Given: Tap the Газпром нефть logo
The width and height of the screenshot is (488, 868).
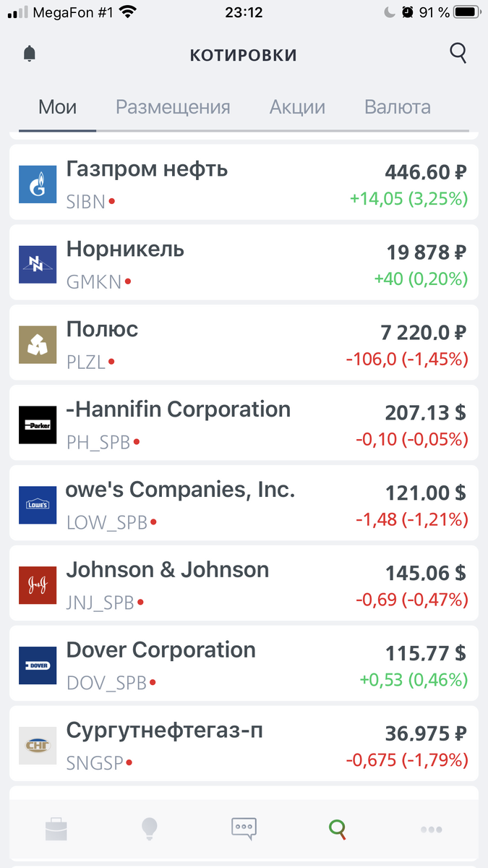Looking at the screenshot, I should coord(38,184).
